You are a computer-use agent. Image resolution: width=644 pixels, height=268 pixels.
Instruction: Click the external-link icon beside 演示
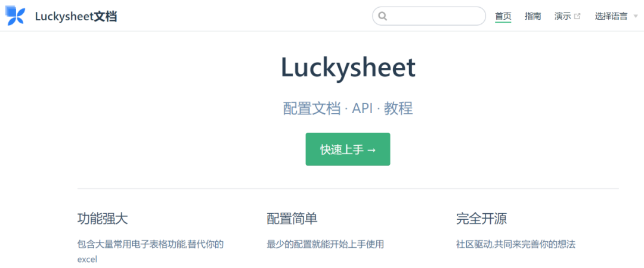coord(577,17)
